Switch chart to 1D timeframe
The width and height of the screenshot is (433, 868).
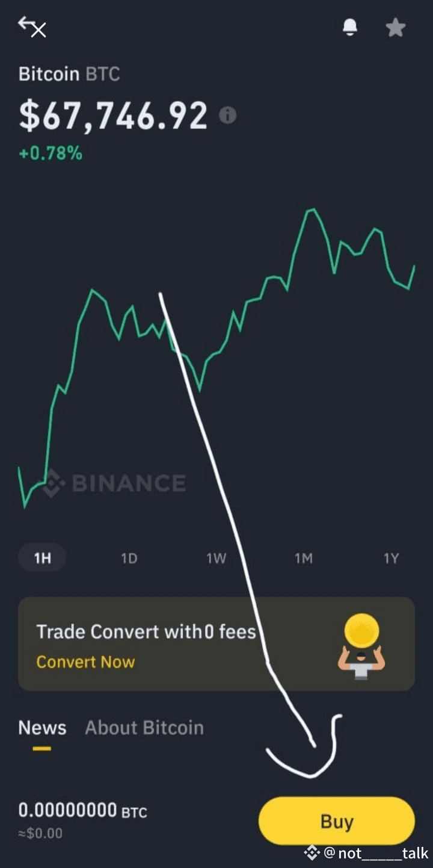coord(129,559)
